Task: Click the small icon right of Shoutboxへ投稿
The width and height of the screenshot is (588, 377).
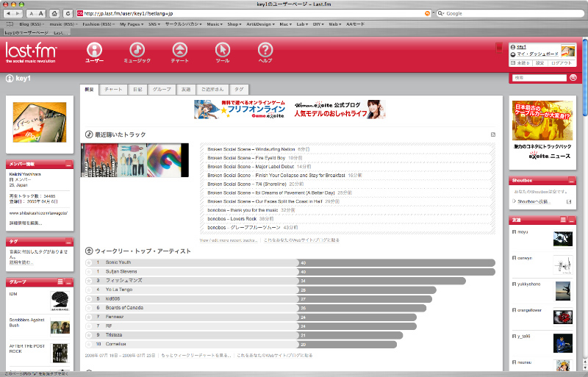Action: (569, 201)
